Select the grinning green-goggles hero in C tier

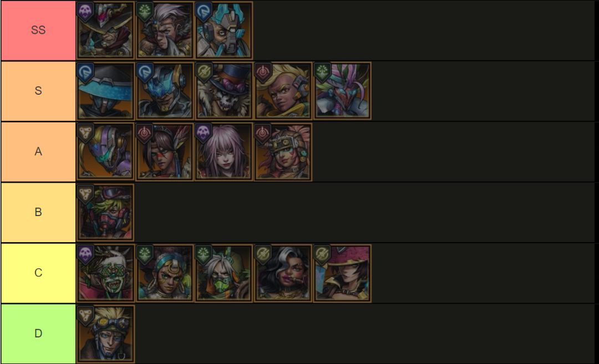pos(105,273)
